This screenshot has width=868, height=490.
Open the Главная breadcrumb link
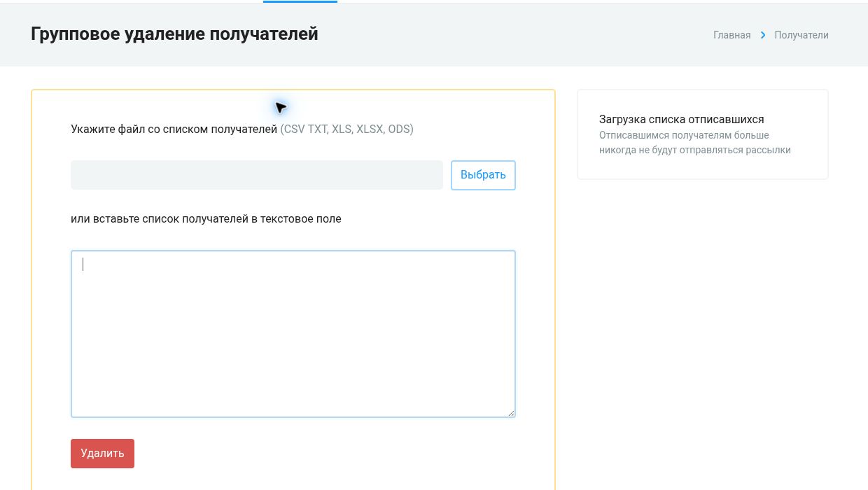731,35
